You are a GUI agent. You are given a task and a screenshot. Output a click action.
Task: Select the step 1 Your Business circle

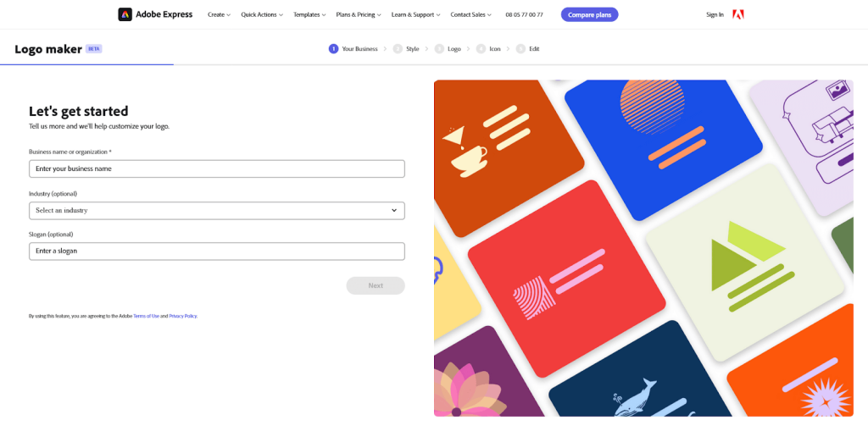tap(333, 48)
